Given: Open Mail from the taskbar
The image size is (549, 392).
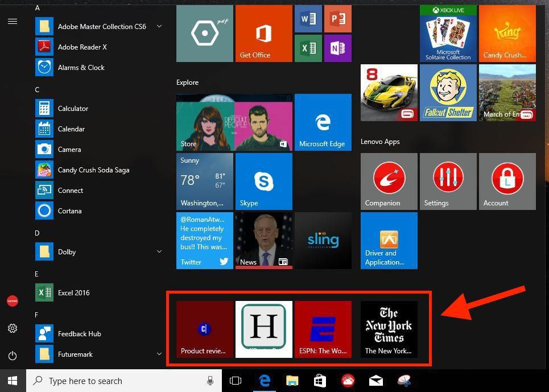Looking at the screenshot, I should tap(375, 381).
